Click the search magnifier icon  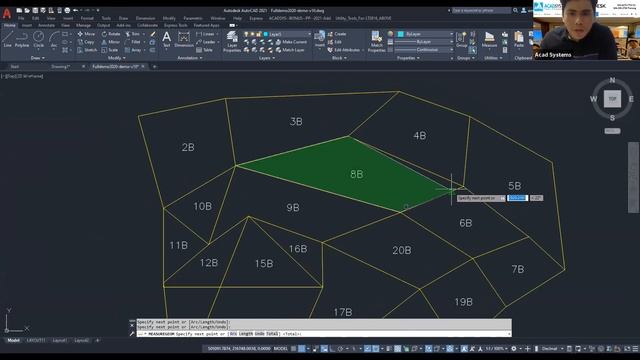tap(516, 10)
